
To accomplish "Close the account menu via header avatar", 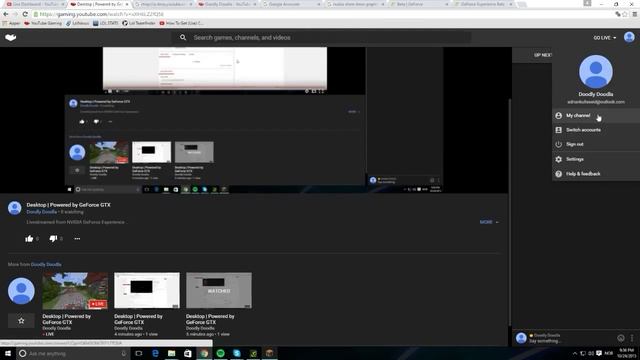I will click(x=629, y=37).
